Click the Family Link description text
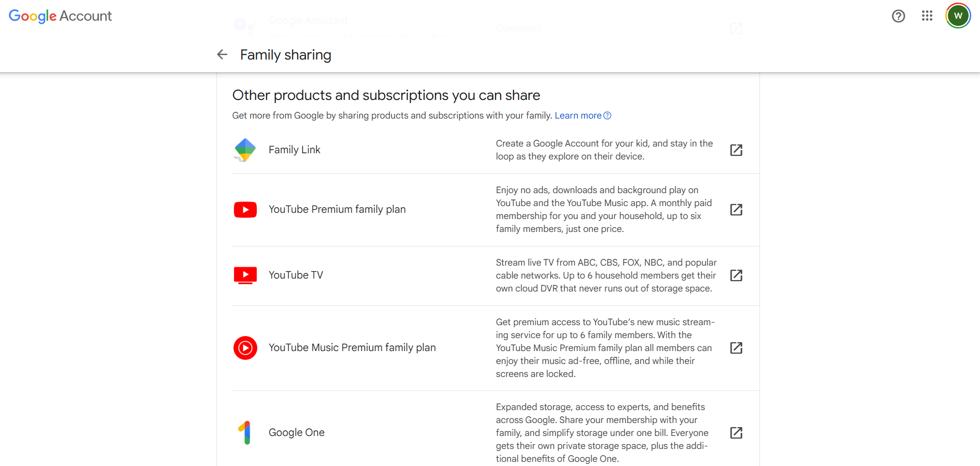The image size is (980, 466). click(604, 150)
